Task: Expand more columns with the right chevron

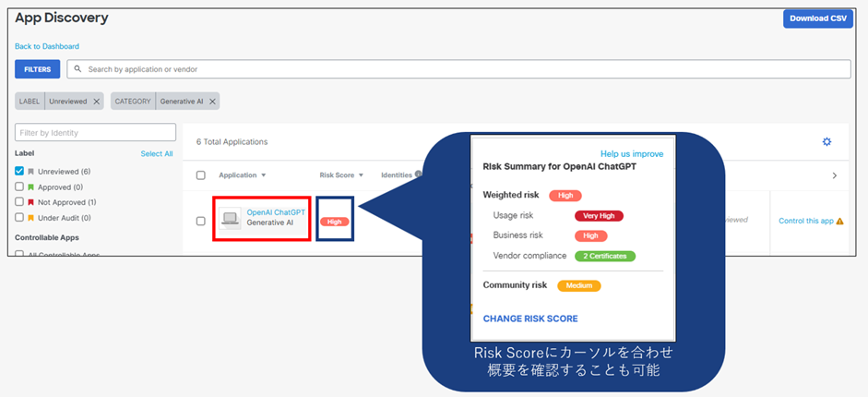Action: 834,175
